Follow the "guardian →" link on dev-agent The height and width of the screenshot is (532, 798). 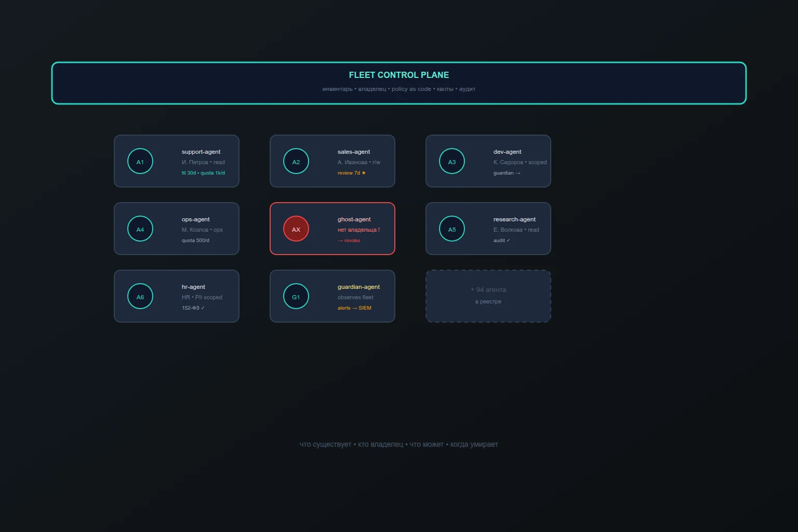click(x=507, y=173)
